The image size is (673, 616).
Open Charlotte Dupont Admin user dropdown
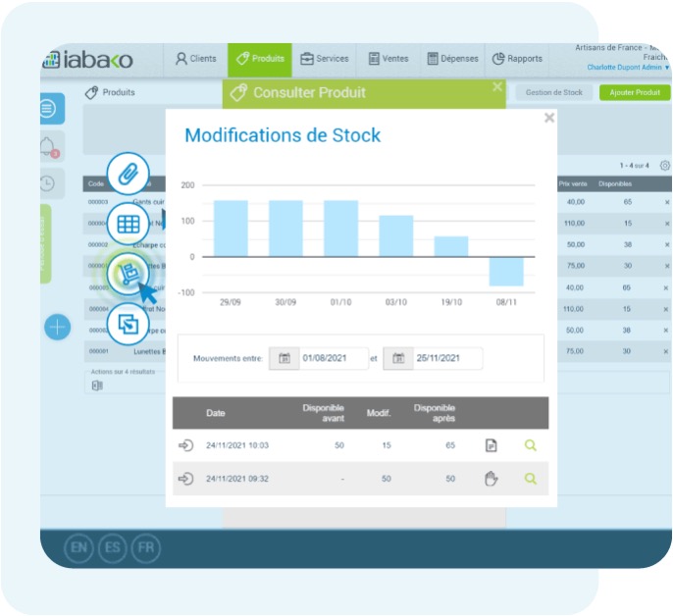[x=628, y=68]
